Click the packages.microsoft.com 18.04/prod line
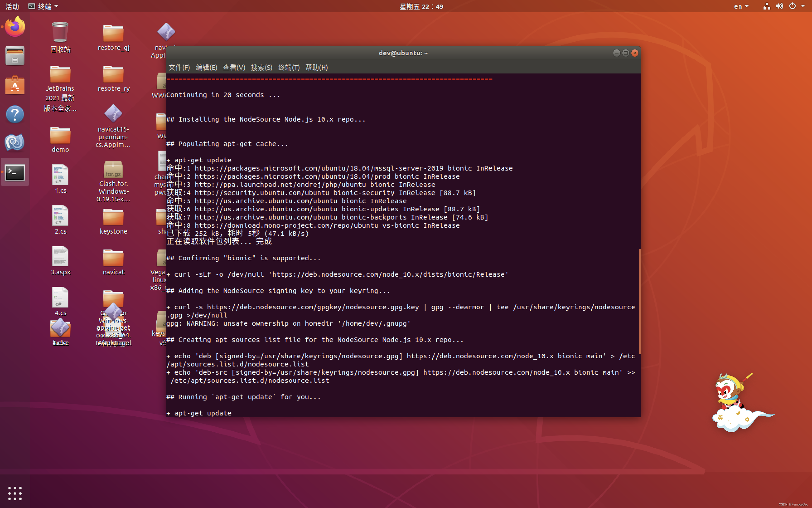812x508 pixels. (313, 176)
